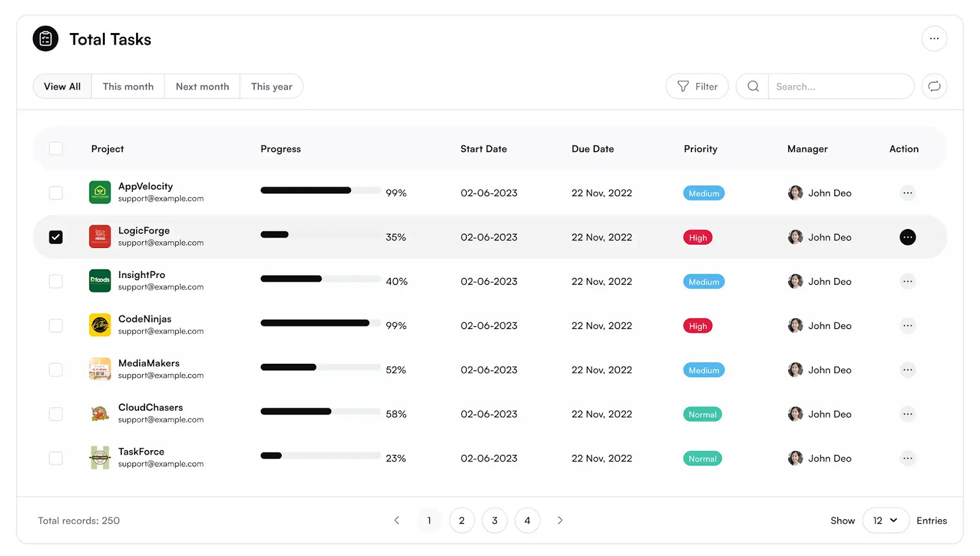Image resolution: width=980 pixels, height=556 pixels.
Task: Uncheck the LogicForge row checkbox
Action: point(56,237)
